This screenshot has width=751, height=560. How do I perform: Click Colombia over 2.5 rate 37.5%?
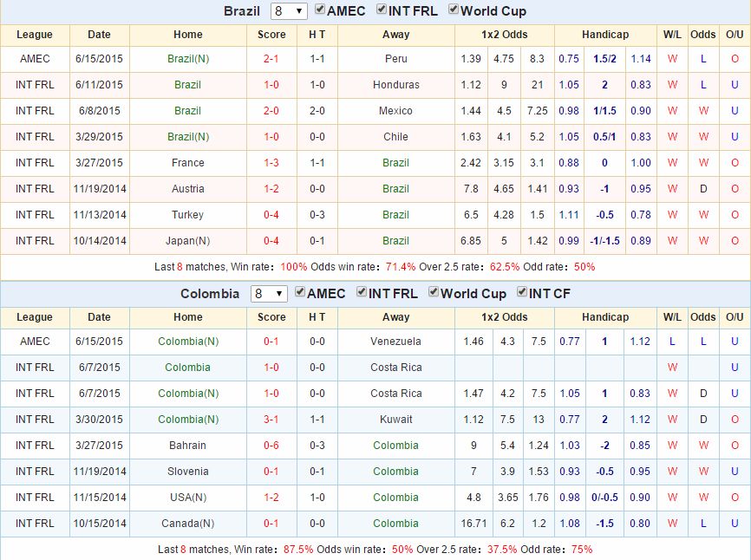tap(502, 549)
